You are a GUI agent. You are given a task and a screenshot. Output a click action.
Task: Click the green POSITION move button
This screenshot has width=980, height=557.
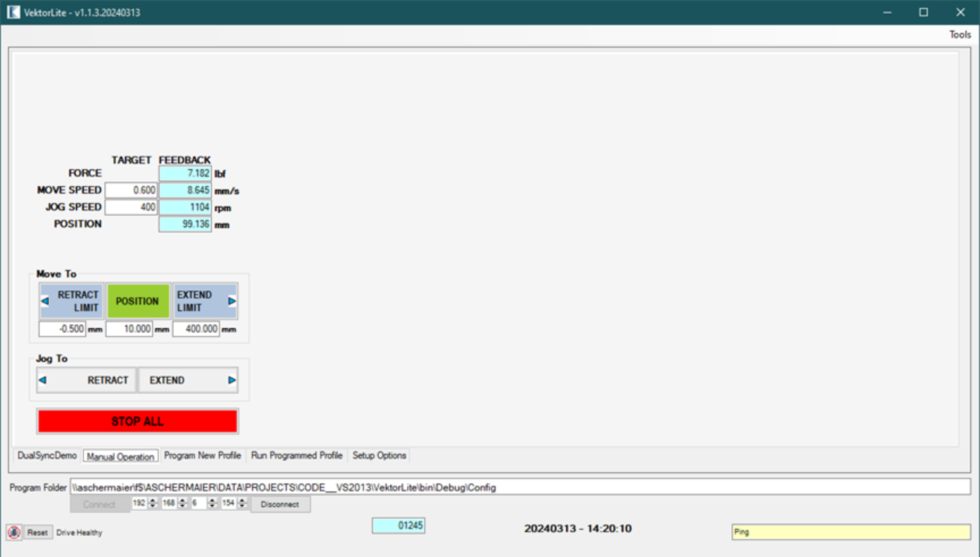pyautogui.click(x=138, y=301)
